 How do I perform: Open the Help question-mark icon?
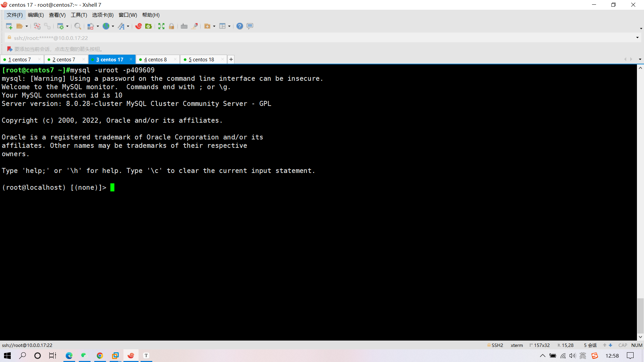(x=239, y=26)
